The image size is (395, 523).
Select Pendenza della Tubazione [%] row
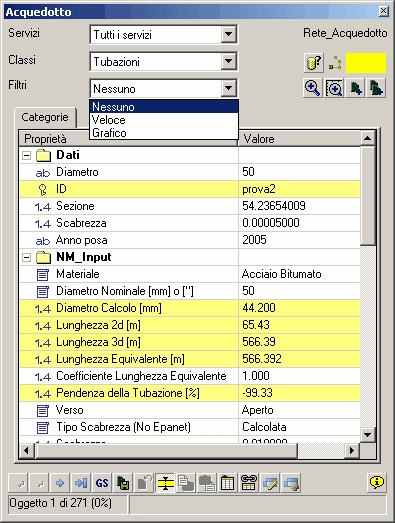[x=189, y=393]
